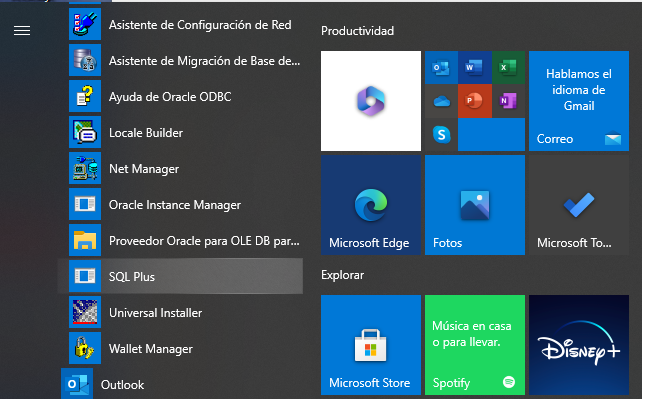This screenshot has height=401, width=645.
Task: Open the Correo mail tile
Action: click(579, 101)
